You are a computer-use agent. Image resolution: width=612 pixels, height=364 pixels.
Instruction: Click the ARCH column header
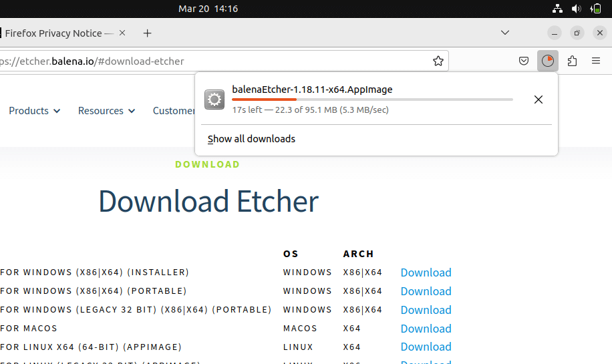click(x=358, y=254)
